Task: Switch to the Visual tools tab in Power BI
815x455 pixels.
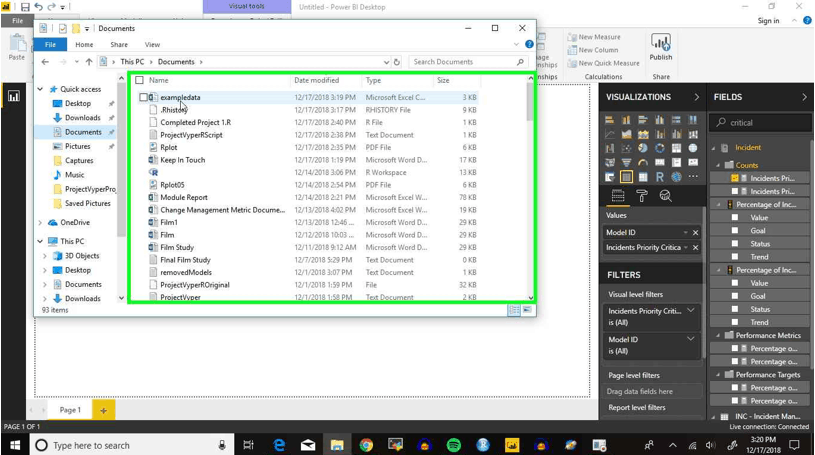Action: pos(246,7)
